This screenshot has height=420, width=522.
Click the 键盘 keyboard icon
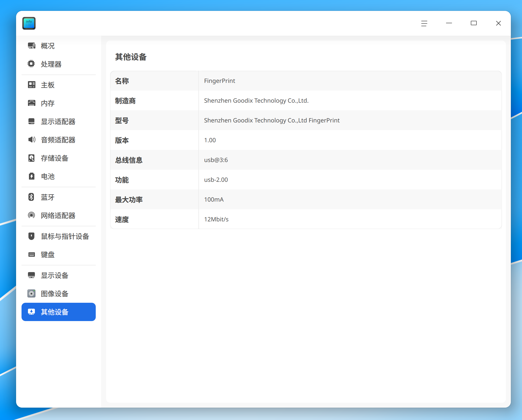[31, 254]
